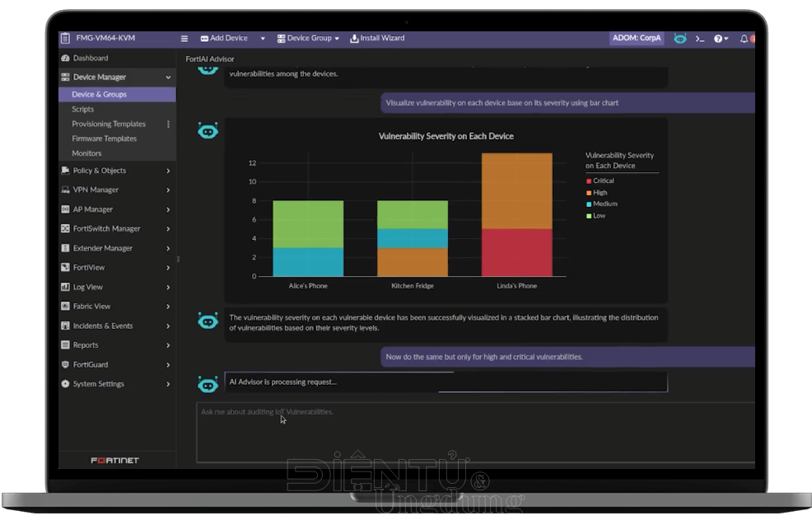The height and width of the screenshot is (525, 812).
Task: Click the blue Medium segment of Kitchen Fridge bar
Action: tap(413, 238)
